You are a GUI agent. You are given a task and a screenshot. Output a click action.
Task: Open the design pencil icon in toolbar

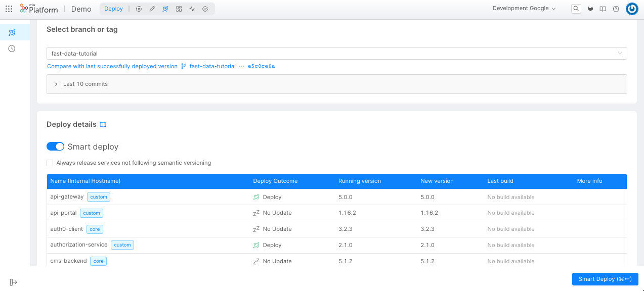152,9
